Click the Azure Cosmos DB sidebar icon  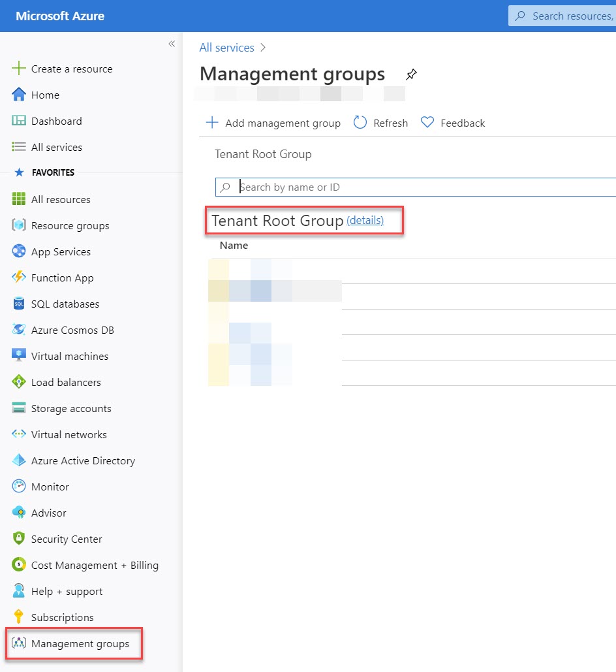point(20,330)
